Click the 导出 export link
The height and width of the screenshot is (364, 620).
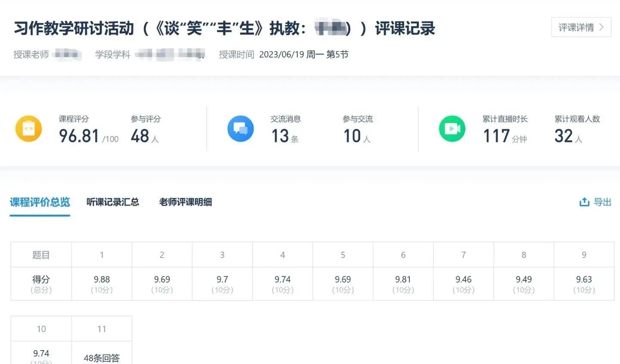pyautogui.click(x=602, y=202)
